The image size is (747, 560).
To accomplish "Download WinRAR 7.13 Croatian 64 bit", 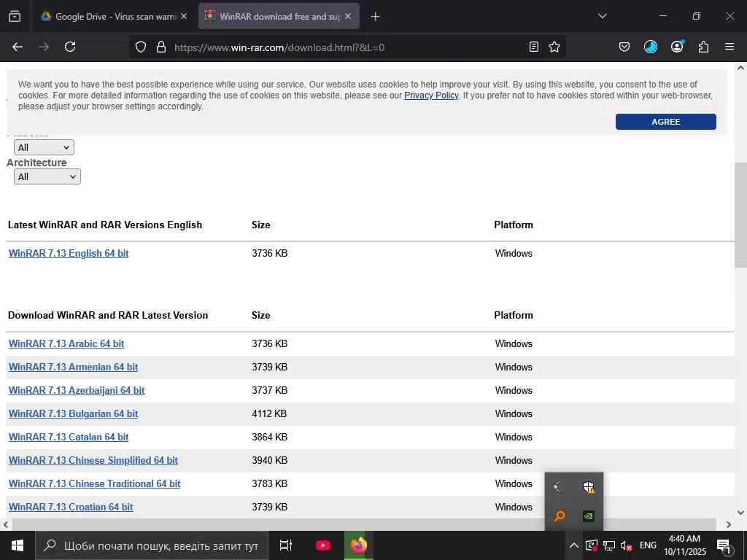I will click(x=71, y=507).
